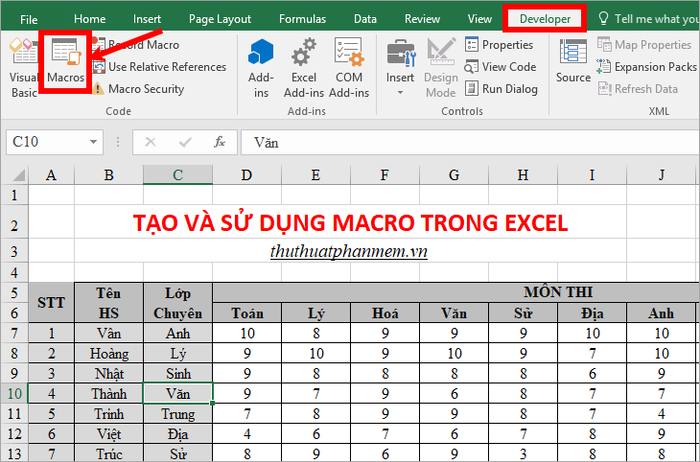
Task: Select Trinh's Anh score of 4
Action: coord(661,414)
